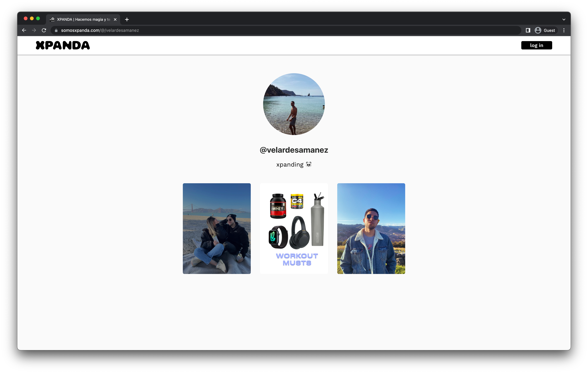The image size is (588, 373).
Task: Click the browser forward arrow
Action: point(34,30)
